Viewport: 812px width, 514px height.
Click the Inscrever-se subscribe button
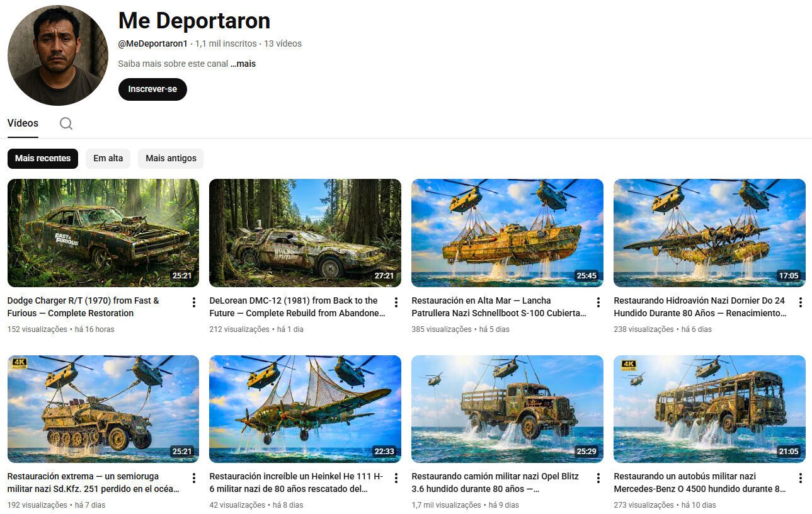tap(152, 89)
